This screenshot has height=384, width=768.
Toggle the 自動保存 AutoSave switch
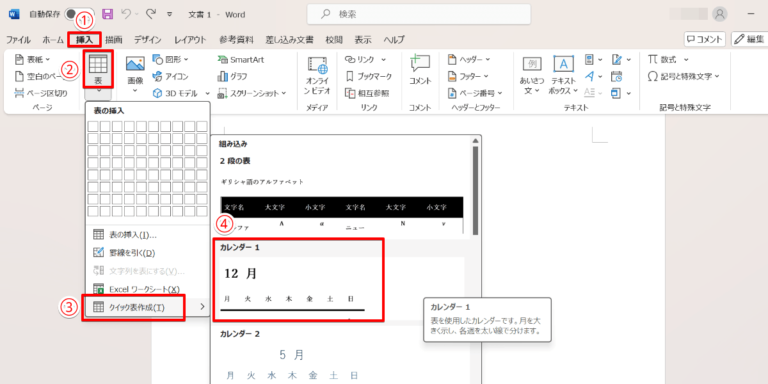[x=78, y=15]
